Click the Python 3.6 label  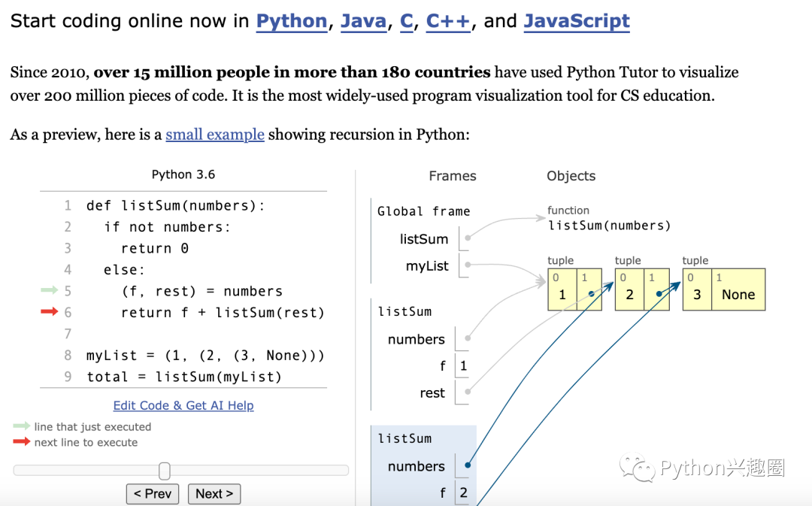coord(183,174)
